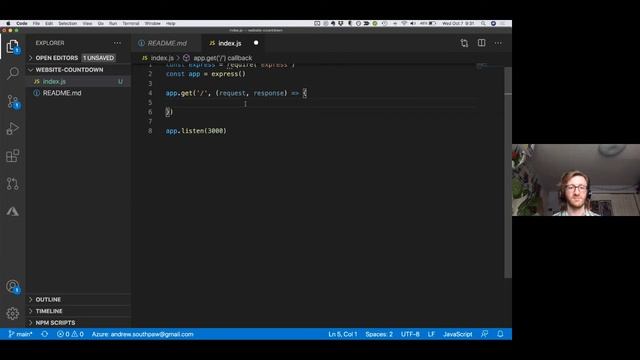Open the Selection menu
640x360 pixels.
click(67, 24)
